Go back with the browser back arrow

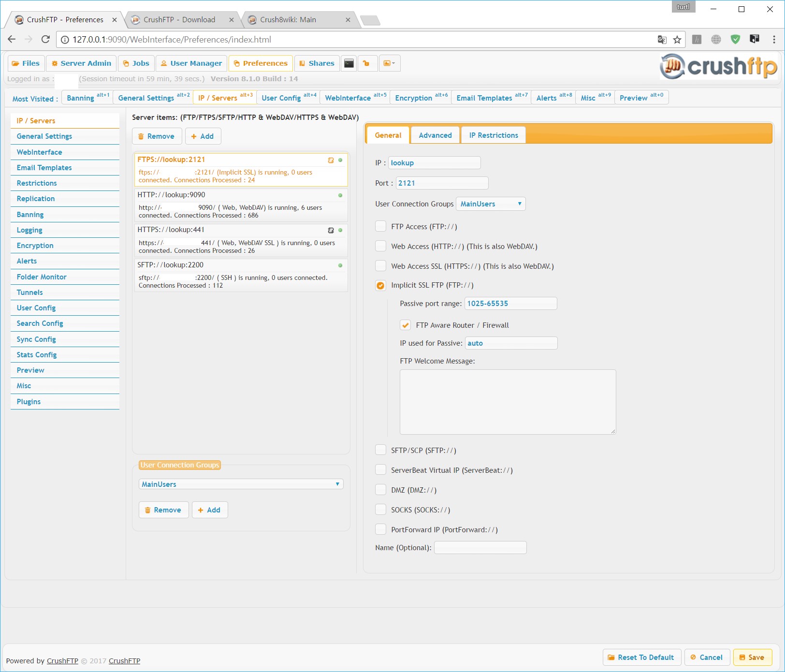[x=12, y=39]
